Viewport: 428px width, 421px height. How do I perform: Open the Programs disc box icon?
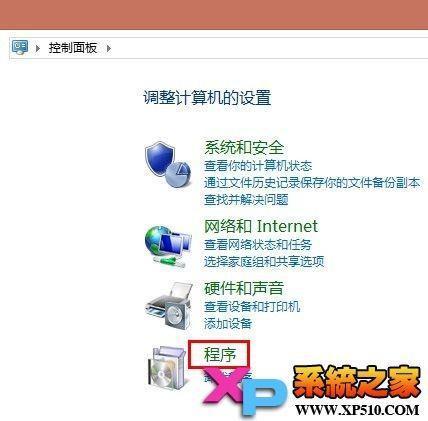click(x=167, y=368)
